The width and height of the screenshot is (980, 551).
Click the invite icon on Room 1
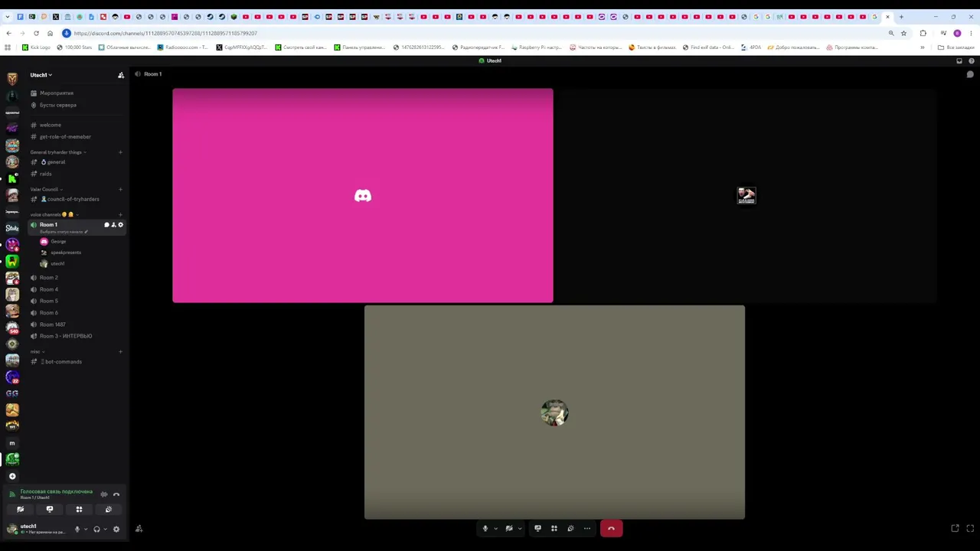pos(113,225)
